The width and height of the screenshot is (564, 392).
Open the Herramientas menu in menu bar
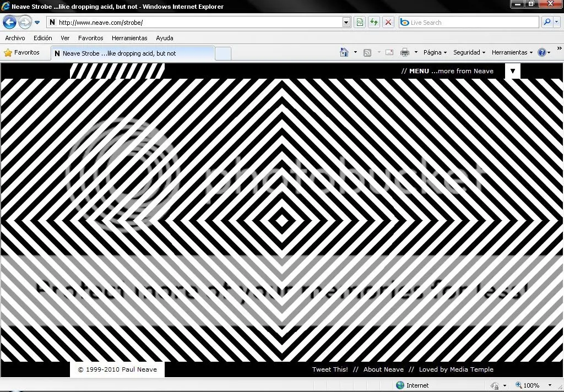(129, 38)
